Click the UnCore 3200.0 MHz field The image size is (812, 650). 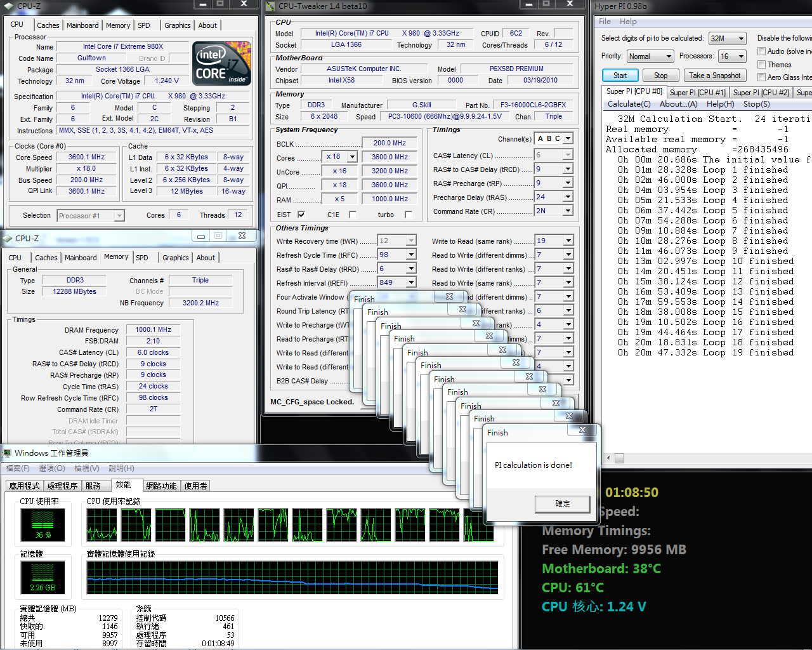coord(390,171)
